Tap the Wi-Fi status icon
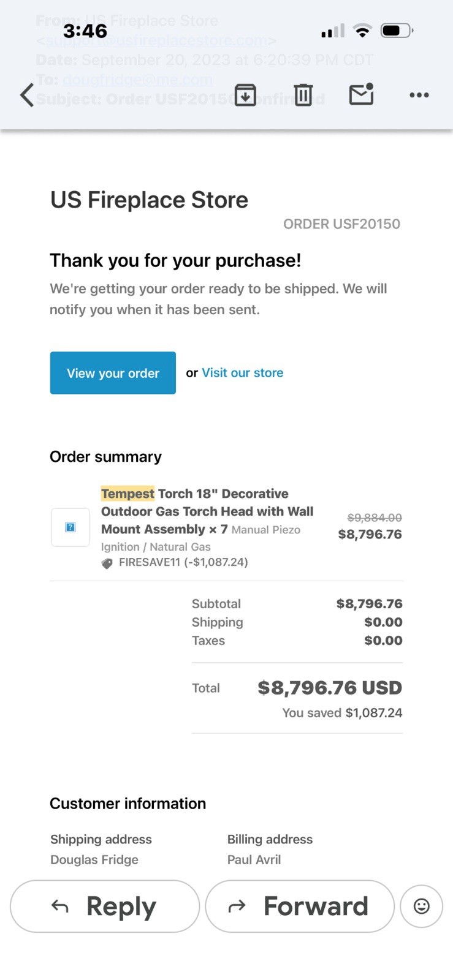 [x=362, y=31]
